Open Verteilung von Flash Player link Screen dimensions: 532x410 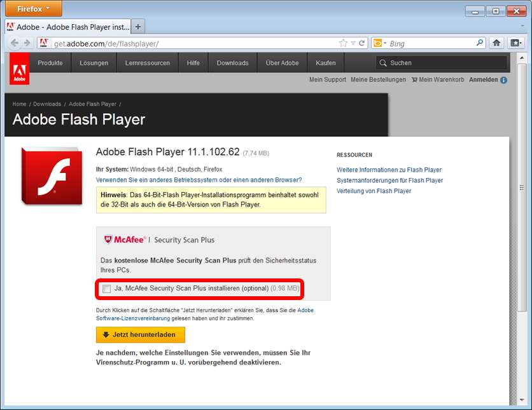tap(374, 191)
